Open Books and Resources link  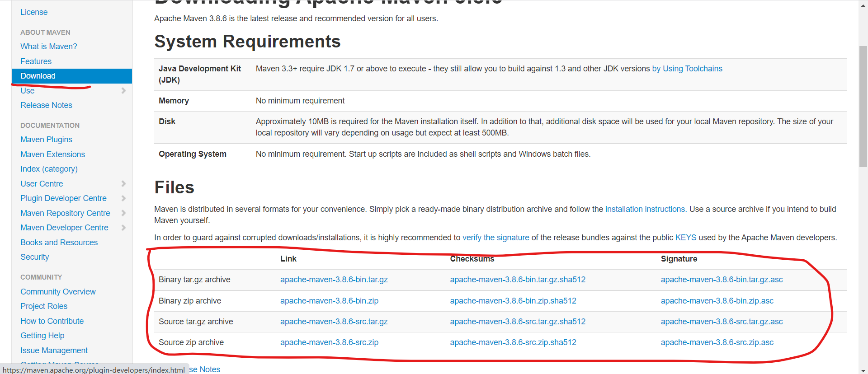[x=59, y=243]
